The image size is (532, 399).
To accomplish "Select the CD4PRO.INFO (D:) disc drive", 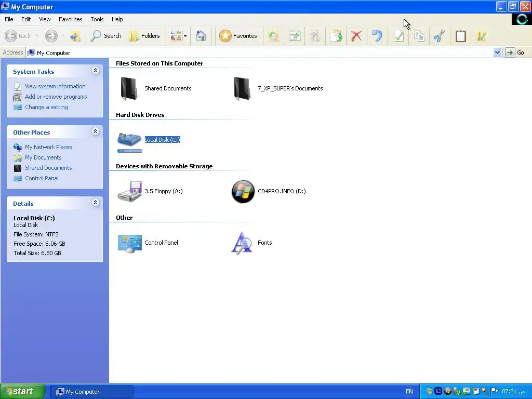I will point(269,191).
